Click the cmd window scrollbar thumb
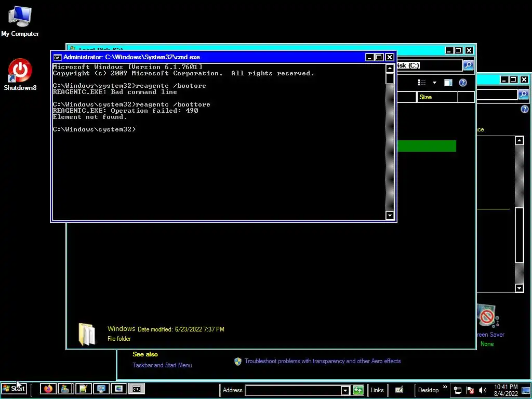This screenshot has height=399, width=532. (390, 78)
